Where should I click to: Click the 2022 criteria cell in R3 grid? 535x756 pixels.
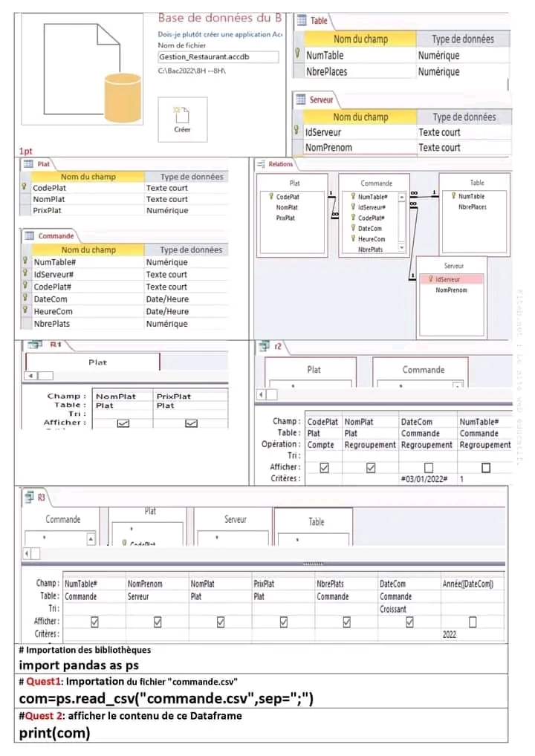pyautogui.click(x=472, y=635)
